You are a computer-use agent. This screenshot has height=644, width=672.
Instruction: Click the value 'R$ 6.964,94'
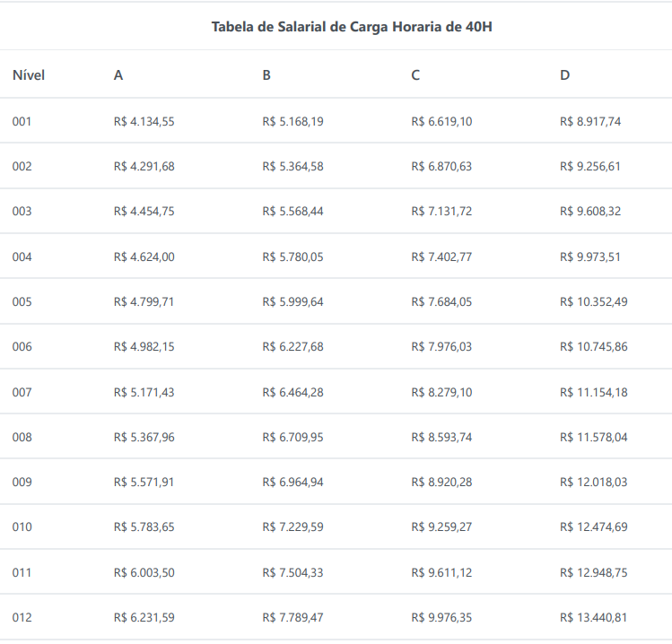(x=292, y=482)
